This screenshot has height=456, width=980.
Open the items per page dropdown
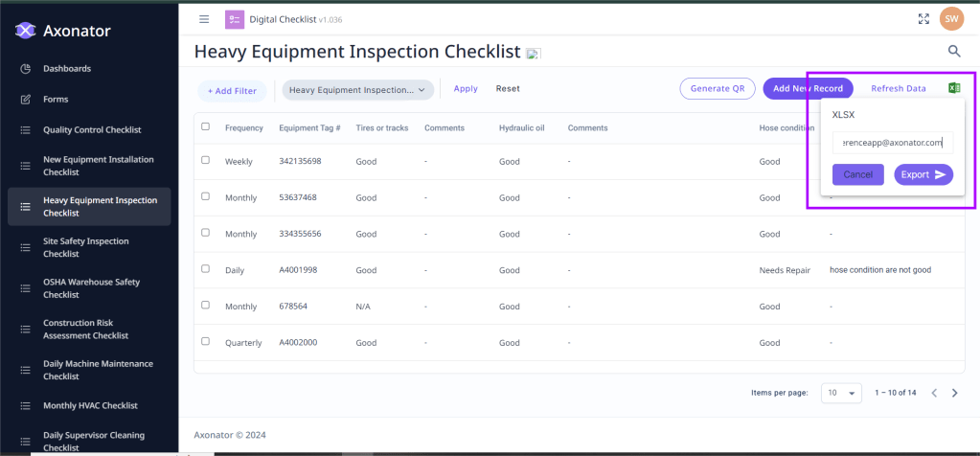click(x=841, y=393)
